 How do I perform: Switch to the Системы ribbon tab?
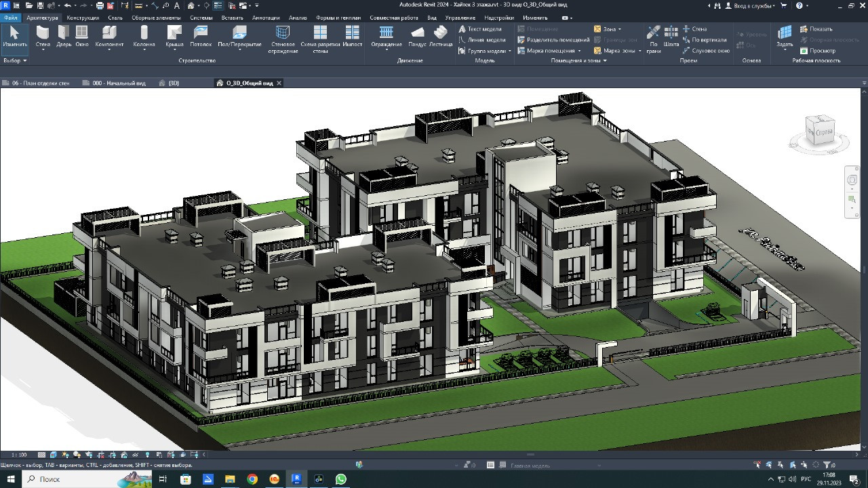201,18
